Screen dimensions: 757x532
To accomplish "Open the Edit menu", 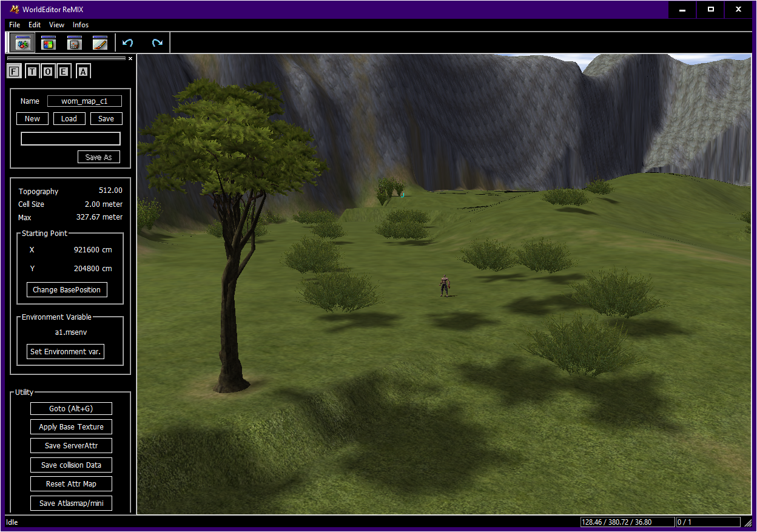I will click(35, 25).
